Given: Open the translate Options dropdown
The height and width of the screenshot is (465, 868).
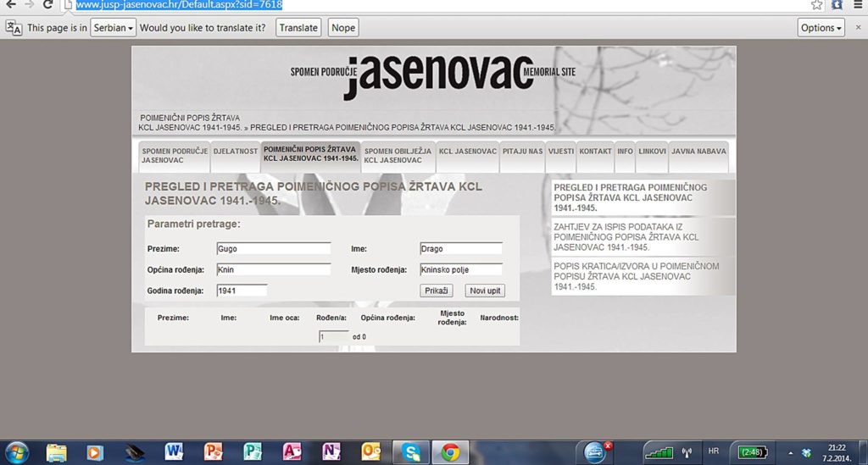Looking at the screenshot, I should (821, 28).
